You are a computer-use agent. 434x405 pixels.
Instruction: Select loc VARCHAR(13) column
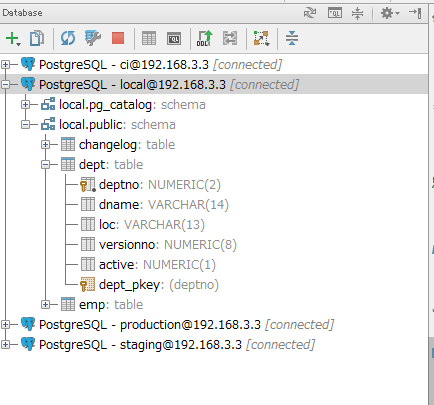click(152, 225)
